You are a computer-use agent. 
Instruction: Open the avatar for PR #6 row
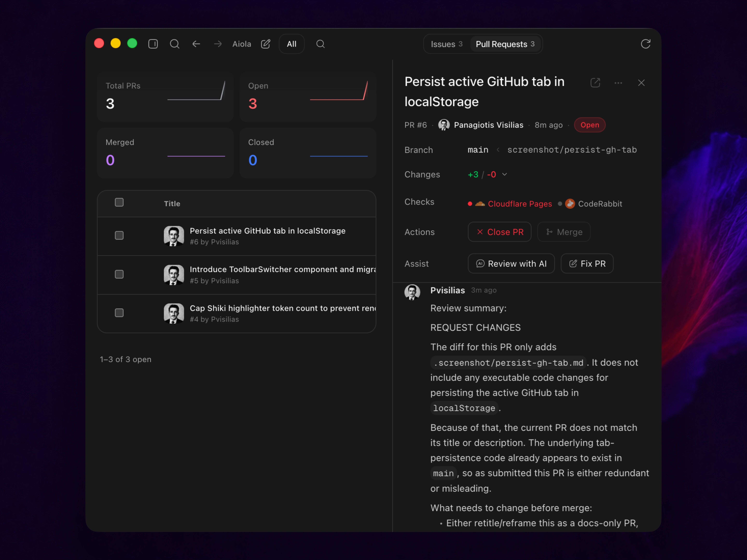(x=174, y=236)
